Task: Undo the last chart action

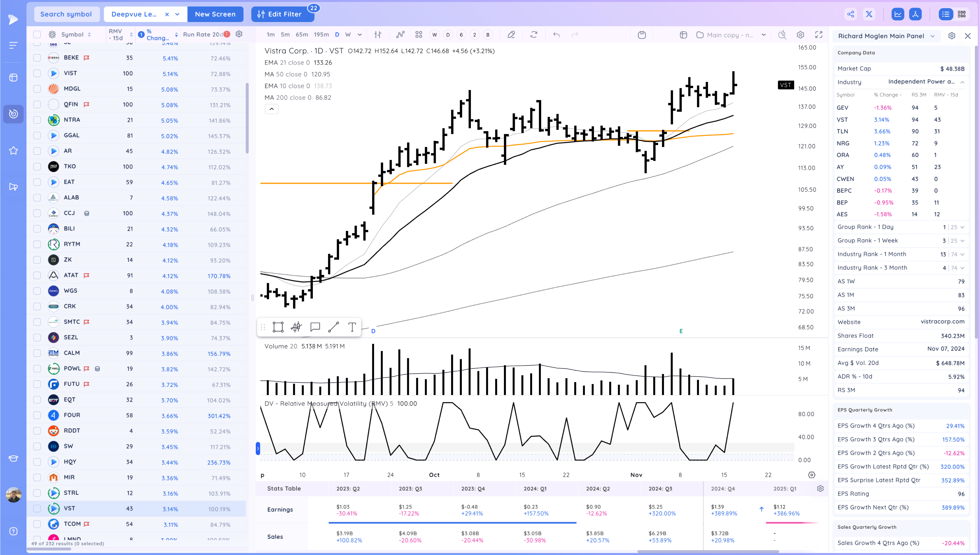Action: pos(556,35)
